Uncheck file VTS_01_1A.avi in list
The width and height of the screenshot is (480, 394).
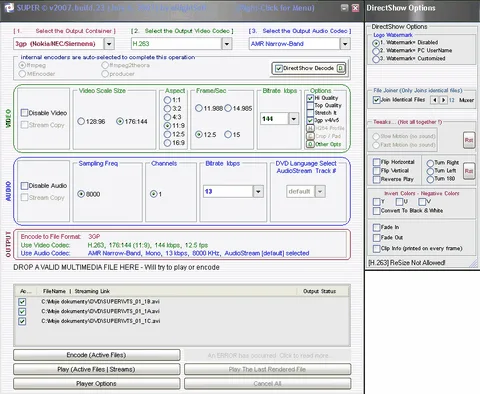coord(22,312)
